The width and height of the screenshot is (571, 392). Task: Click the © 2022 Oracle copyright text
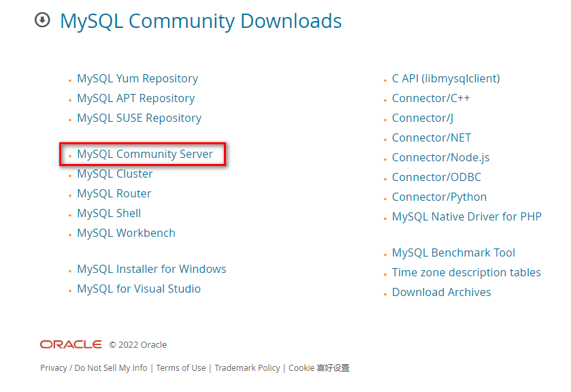pos(138,344)
